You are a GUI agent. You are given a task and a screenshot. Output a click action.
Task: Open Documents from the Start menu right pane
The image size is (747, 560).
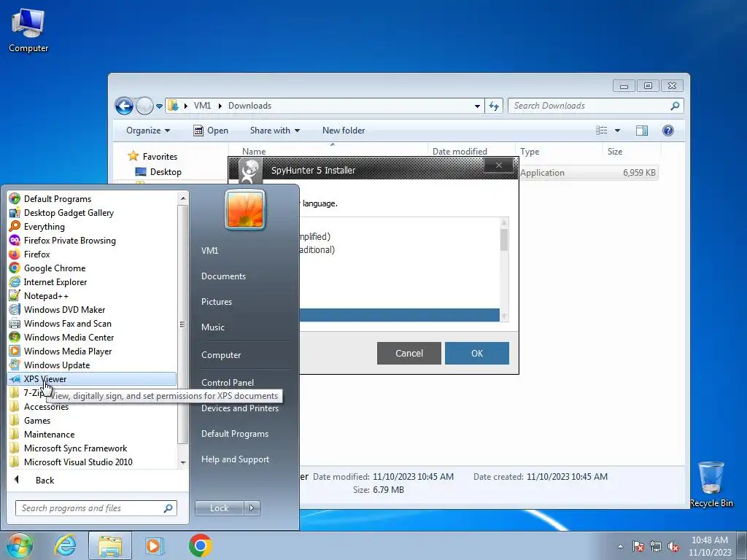click(223, 276)
